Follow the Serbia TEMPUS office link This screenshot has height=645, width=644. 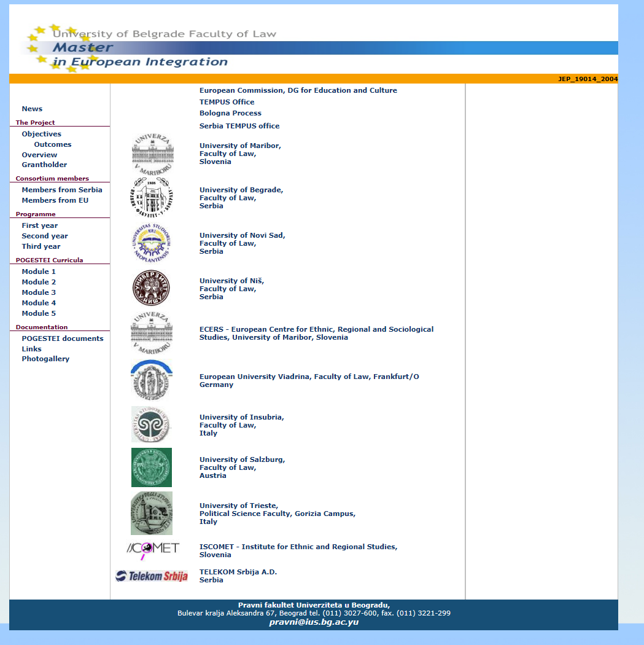[239, 126]
